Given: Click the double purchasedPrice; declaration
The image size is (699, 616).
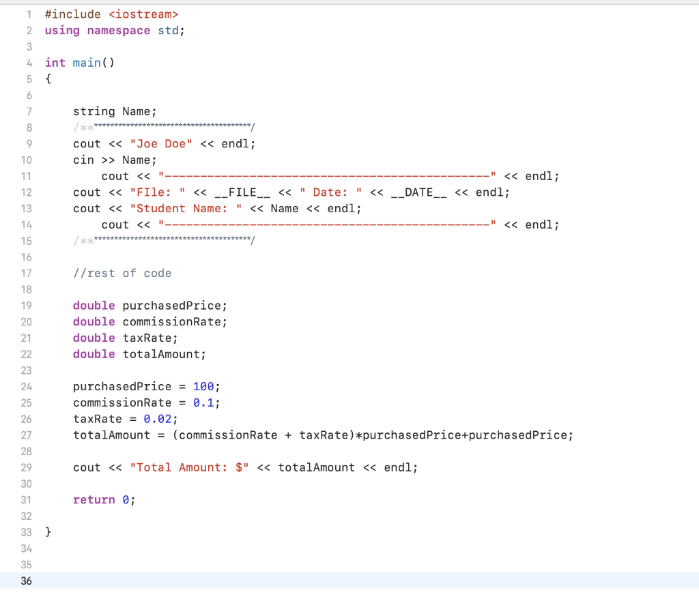Looking at the screenshot, I should click(x=150, y=305).
